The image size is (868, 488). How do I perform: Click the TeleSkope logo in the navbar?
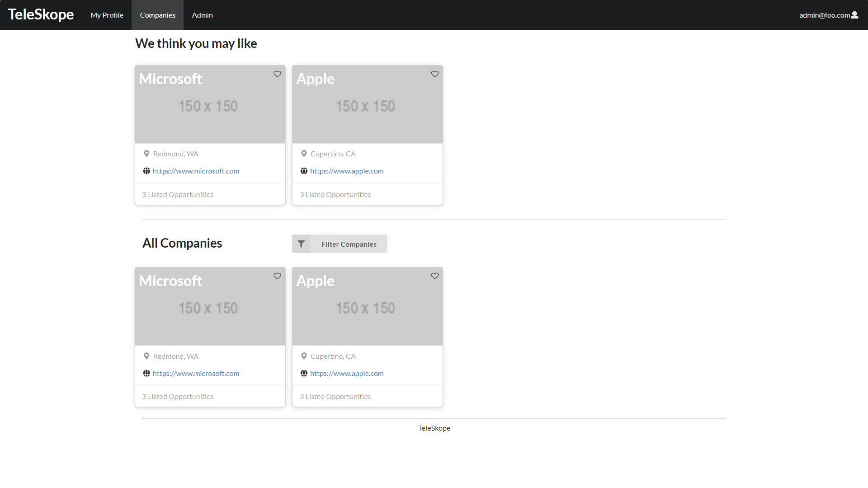[x=41, y=14]
